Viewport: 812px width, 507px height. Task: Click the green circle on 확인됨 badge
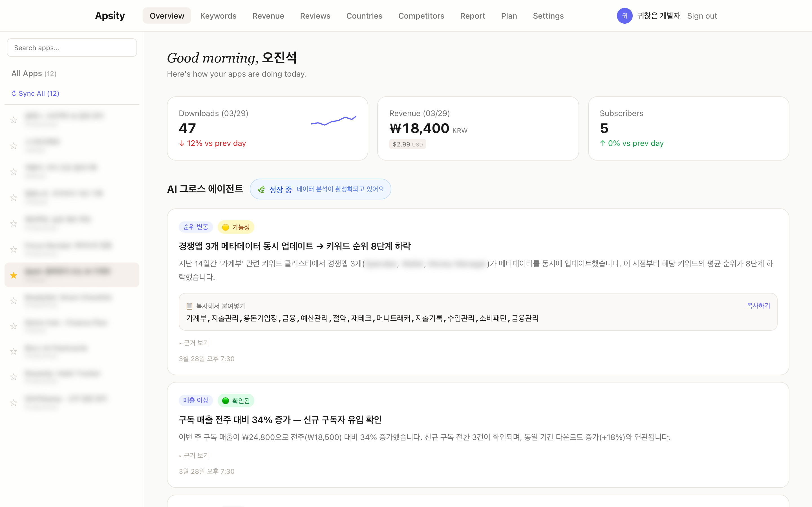coord(226,401)
